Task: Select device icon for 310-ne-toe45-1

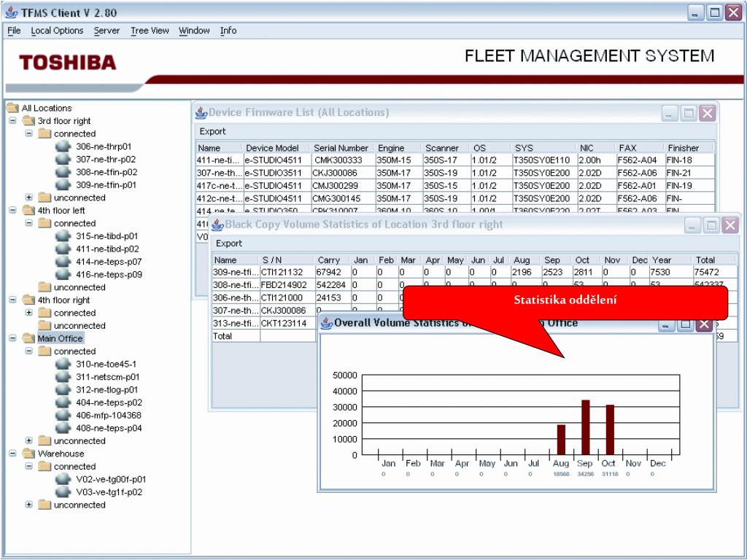Action: [63, 364]
